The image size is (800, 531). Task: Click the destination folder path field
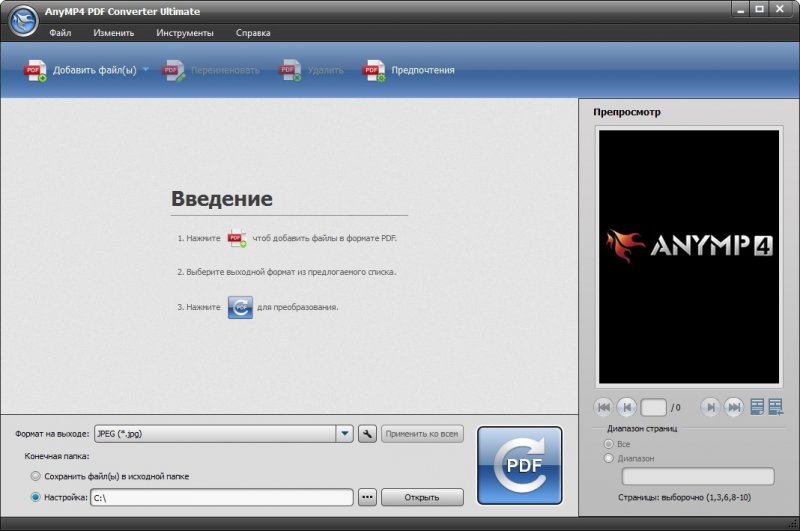point(222,497)
